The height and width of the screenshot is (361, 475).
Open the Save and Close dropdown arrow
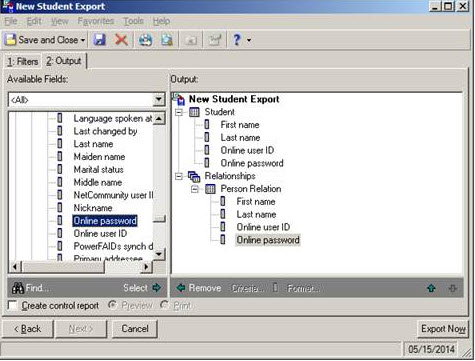tap(83, 40)
